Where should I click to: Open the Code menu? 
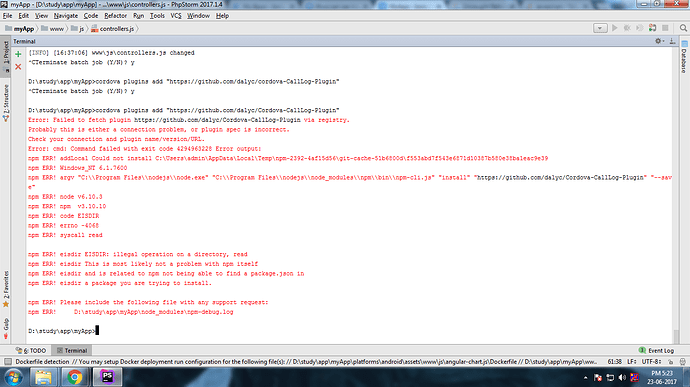[x=91, y=16]
